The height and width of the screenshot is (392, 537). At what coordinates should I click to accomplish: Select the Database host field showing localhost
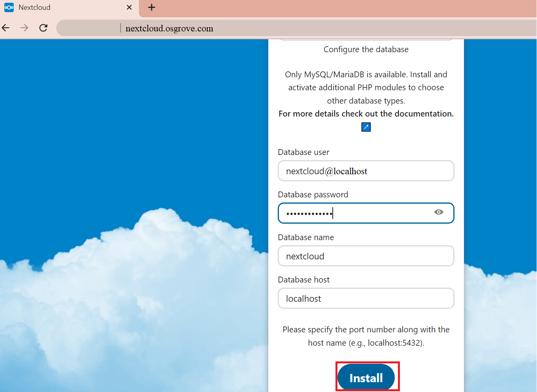coord(366,298)
